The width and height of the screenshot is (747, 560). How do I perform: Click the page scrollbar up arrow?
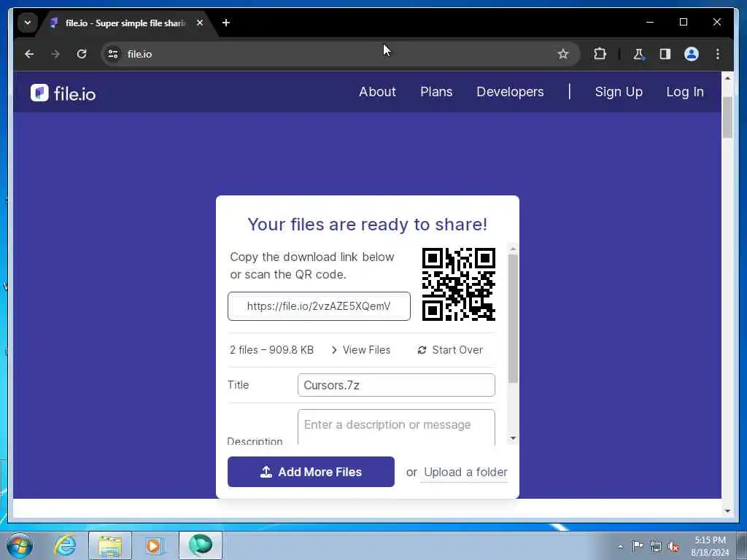pos(727,77)
